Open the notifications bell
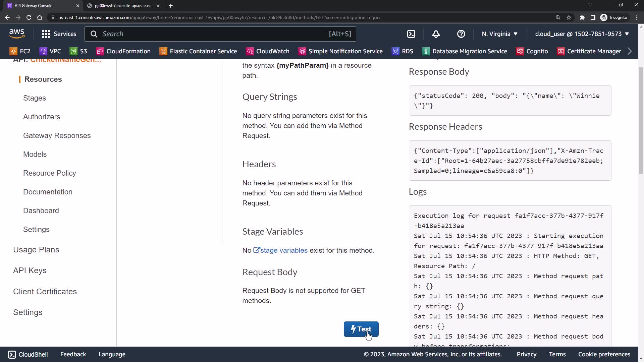Screen dimensions: 644x362 click(436, 34)
